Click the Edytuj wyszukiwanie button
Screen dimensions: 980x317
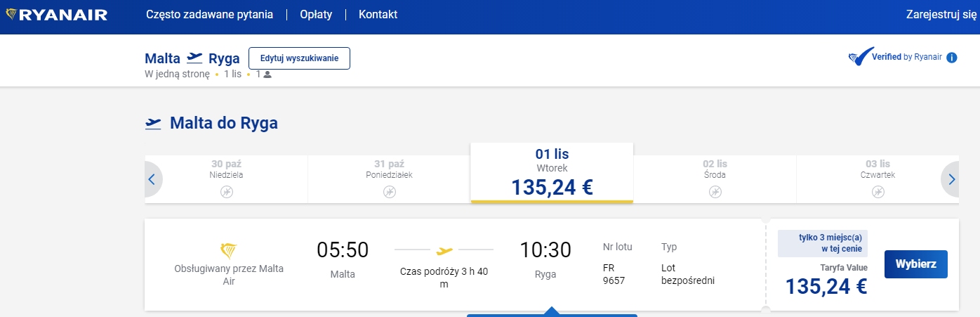point(299,58)
